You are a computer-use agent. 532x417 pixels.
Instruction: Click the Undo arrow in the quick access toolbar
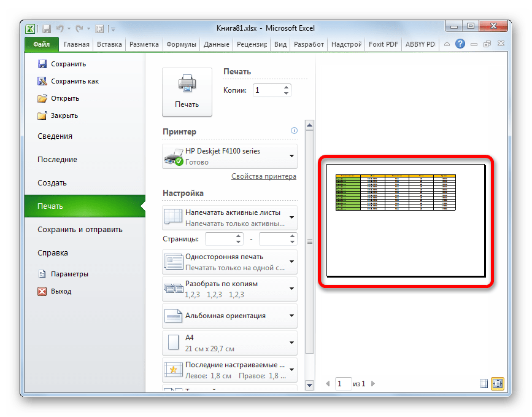(60, 29)
